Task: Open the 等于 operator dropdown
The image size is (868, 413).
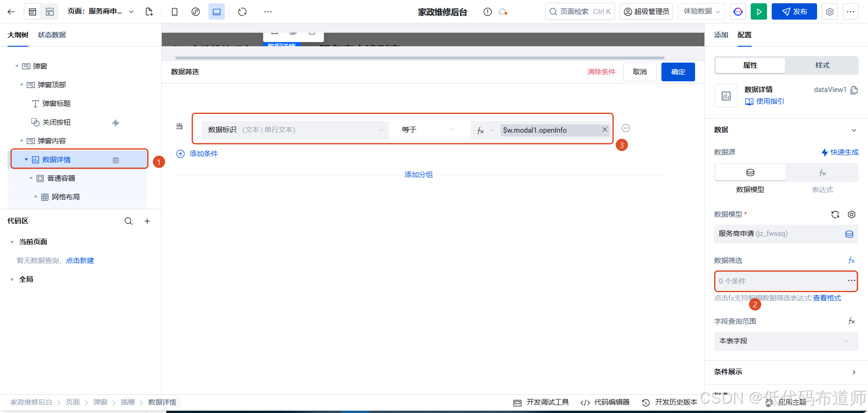Action: click(428, 130)
